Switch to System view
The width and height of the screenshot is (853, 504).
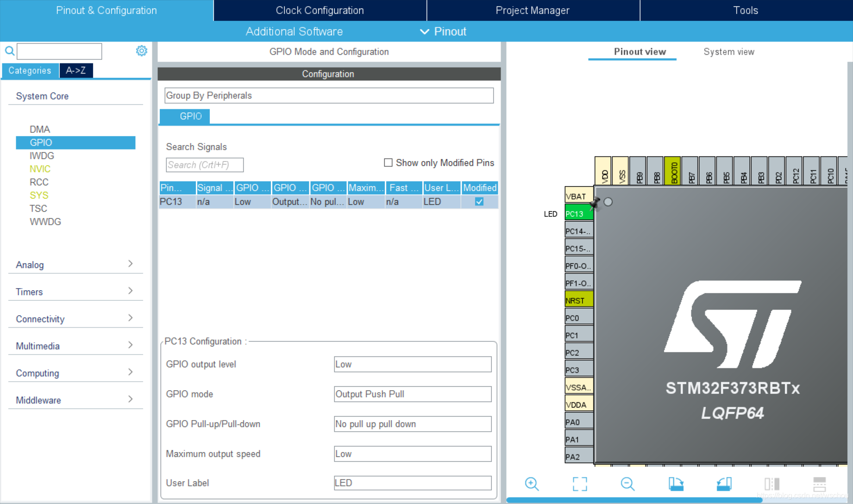[729, 52]
